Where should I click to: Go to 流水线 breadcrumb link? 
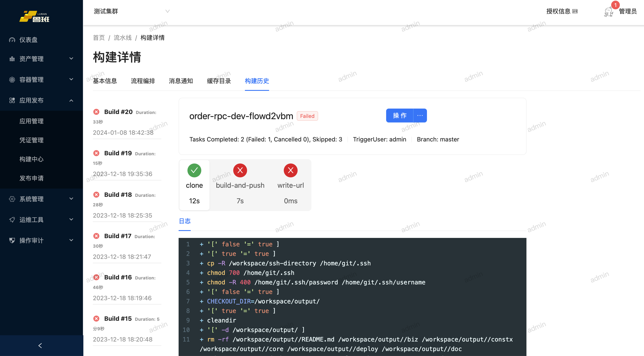pyautogui.click(x=122, y=38)
